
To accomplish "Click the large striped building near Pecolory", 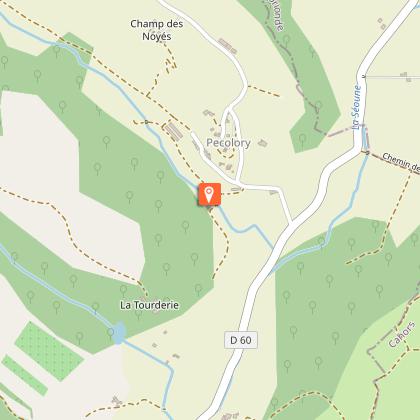I will tap(174, 131).
